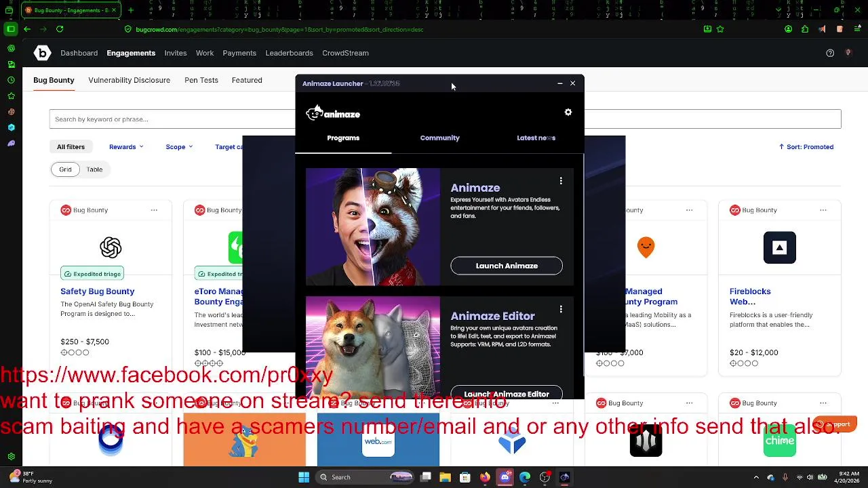Image resolution: width=868 pixels, height=488 pixels.
Task: Click the OpenAI logo on the Safety Bug Bounty card
Action: pyautogui.click(x=111, y=247)
